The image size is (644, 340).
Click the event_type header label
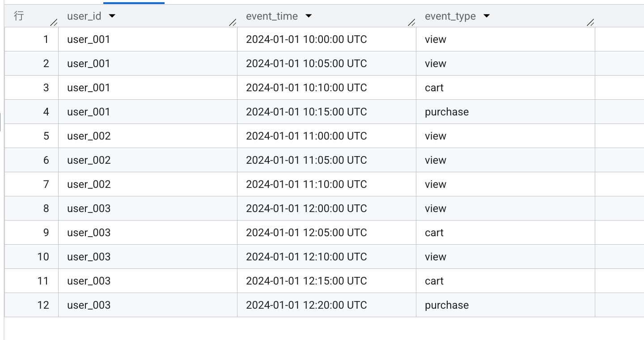pyautogui.click(x=450, y=16)
